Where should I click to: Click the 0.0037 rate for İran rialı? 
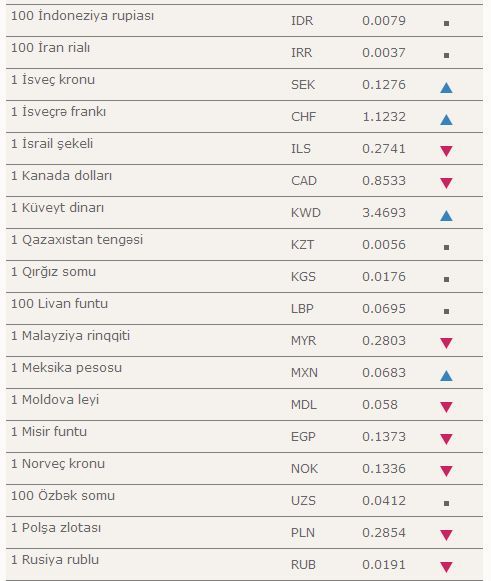[x=384, y=52]
